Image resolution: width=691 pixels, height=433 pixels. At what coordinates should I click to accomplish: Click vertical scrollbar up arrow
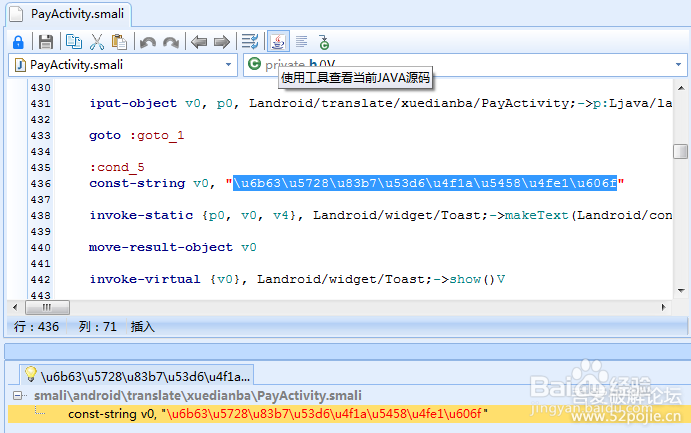coord(681,88)
